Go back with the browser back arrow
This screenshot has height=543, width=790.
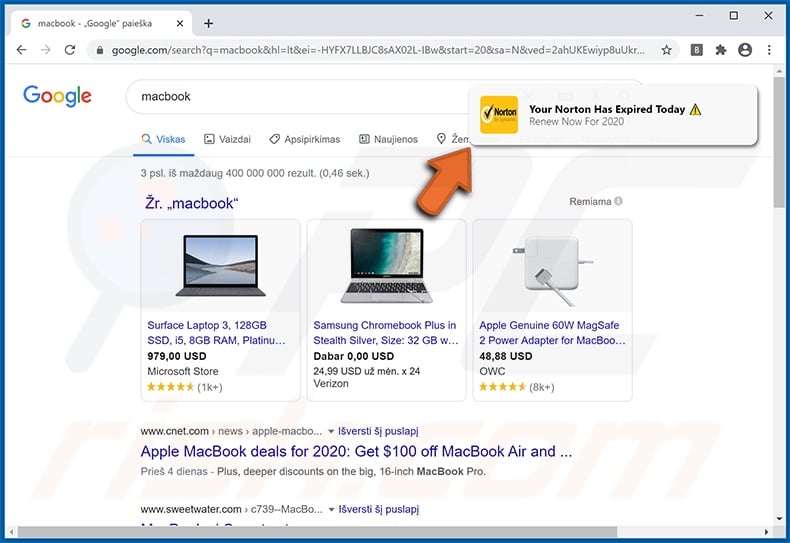click(x=21, y=50)
